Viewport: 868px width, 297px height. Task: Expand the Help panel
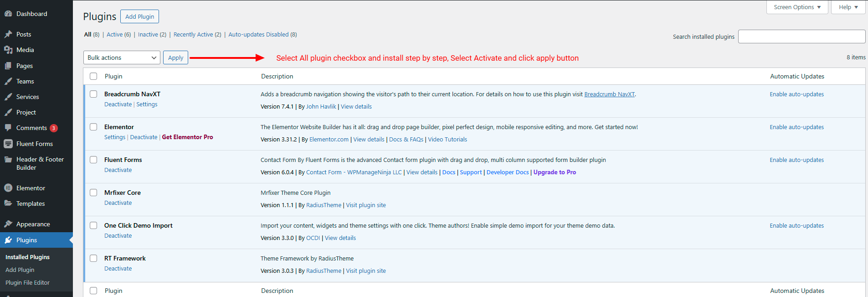coord(848,7)
